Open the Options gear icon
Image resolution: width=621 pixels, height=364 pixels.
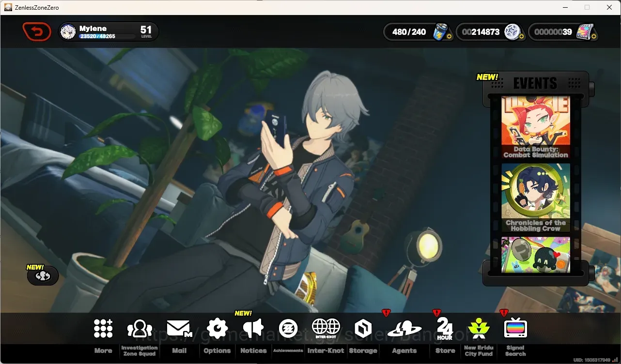[217, 329]
